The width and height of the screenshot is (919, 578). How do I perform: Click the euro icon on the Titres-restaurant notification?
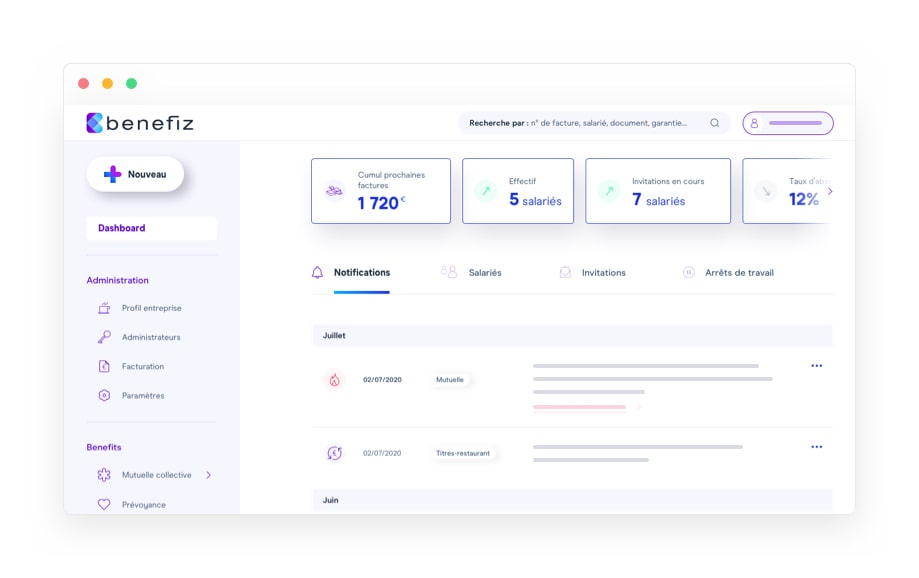[335, 452]
